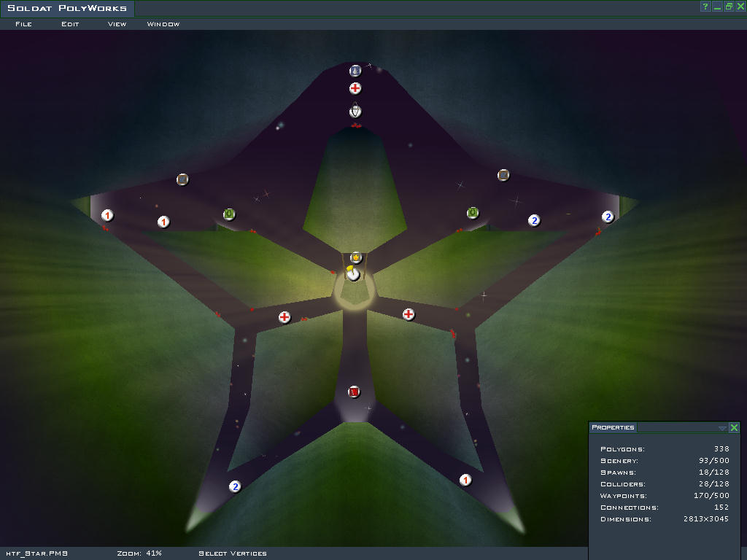Viewport: 747px width, 560px height.
Task: Collapse the Properties panel with arrow
Action: click(722, 428)
